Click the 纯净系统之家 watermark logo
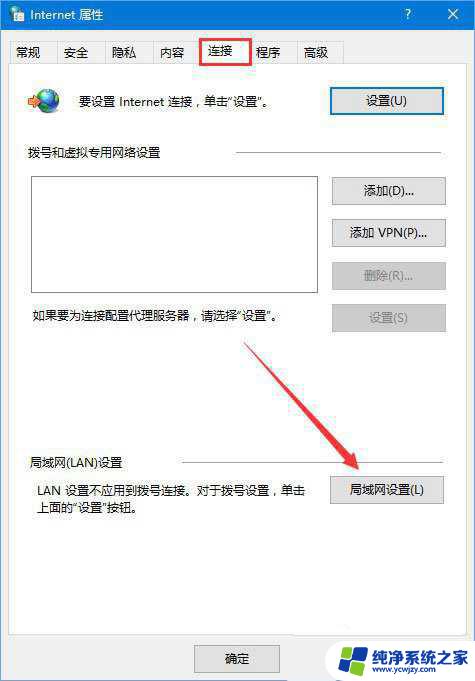Viewport: 475px width, 681px height. [x=404, y=660]
